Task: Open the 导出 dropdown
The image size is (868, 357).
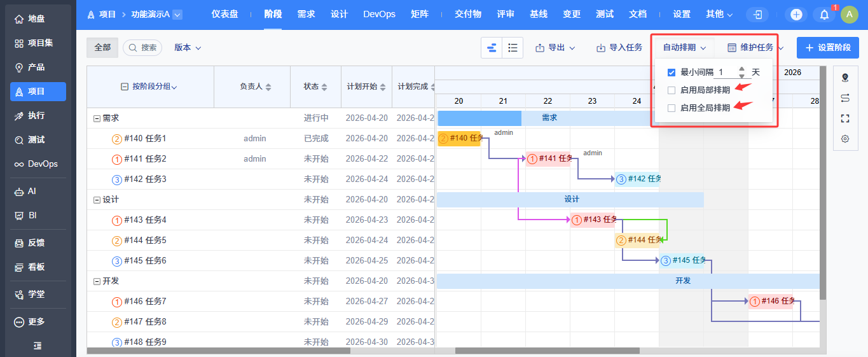Action: 555,48
